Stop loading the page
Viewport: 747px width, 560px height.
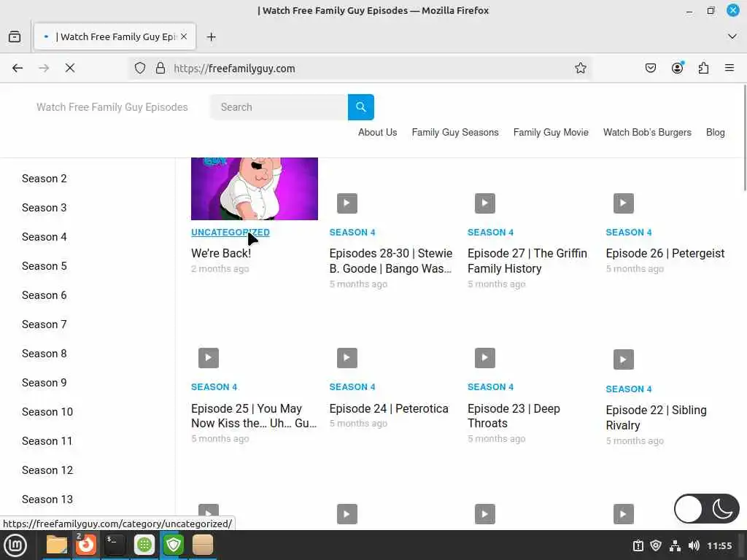70,68
